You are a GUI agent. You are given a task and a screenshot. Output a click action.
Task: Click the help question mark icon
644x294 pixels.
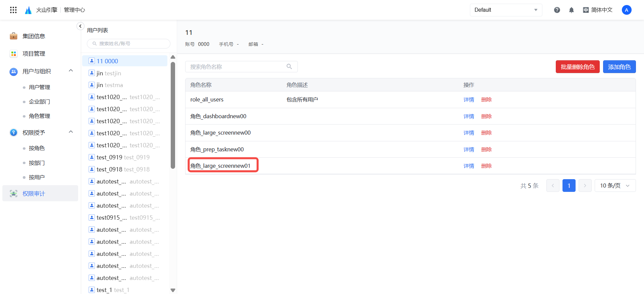[557, 10]
